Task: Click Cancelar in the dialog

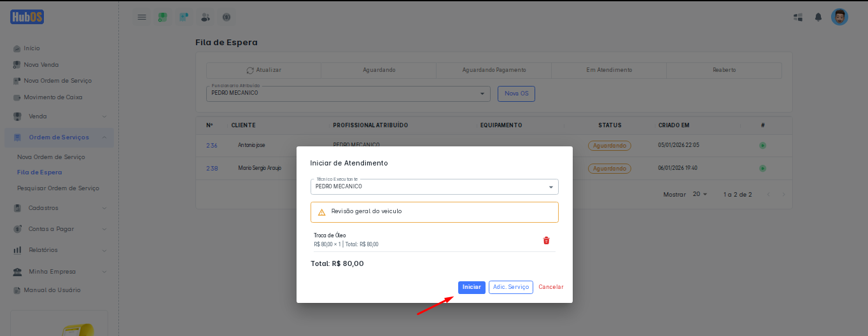Action: click(x=550, y=287)
